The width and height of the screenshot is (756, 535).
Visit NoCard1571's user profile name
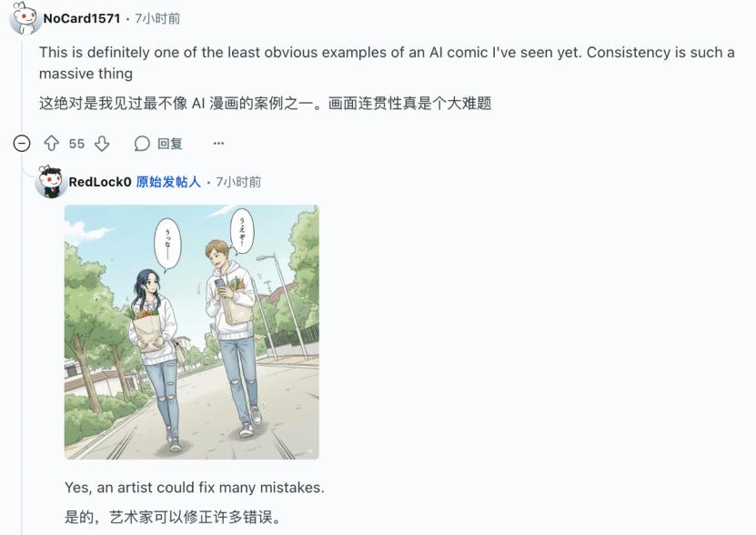tap(82, 18)
